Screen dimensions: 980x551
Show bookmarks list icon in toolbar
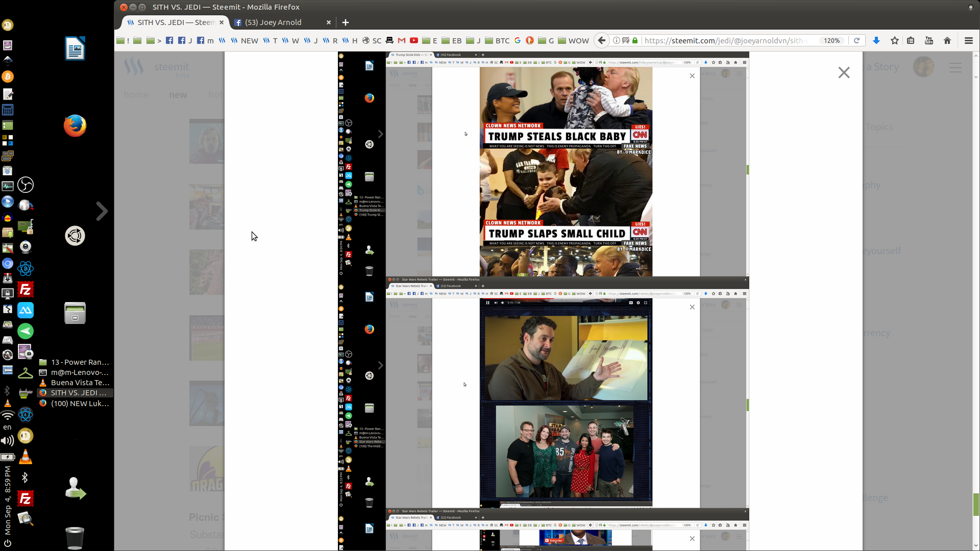[911, 40]
